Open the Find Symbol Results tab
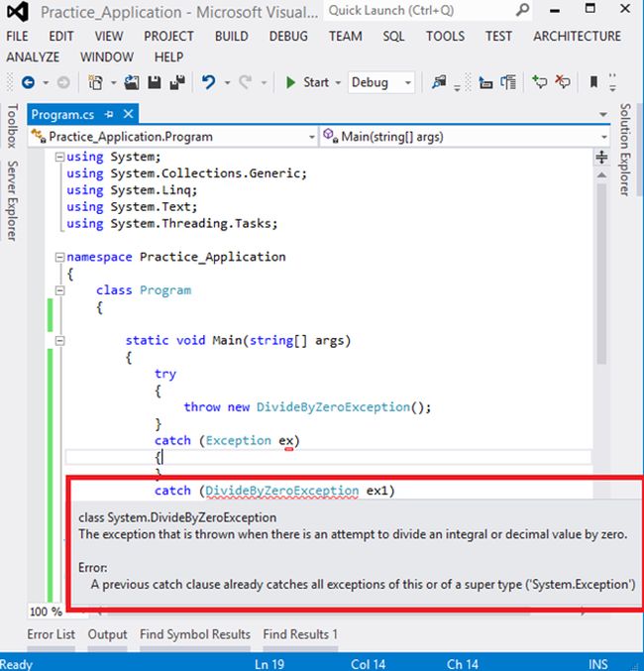Screen dimensions: 644x671 pos(195,634)
